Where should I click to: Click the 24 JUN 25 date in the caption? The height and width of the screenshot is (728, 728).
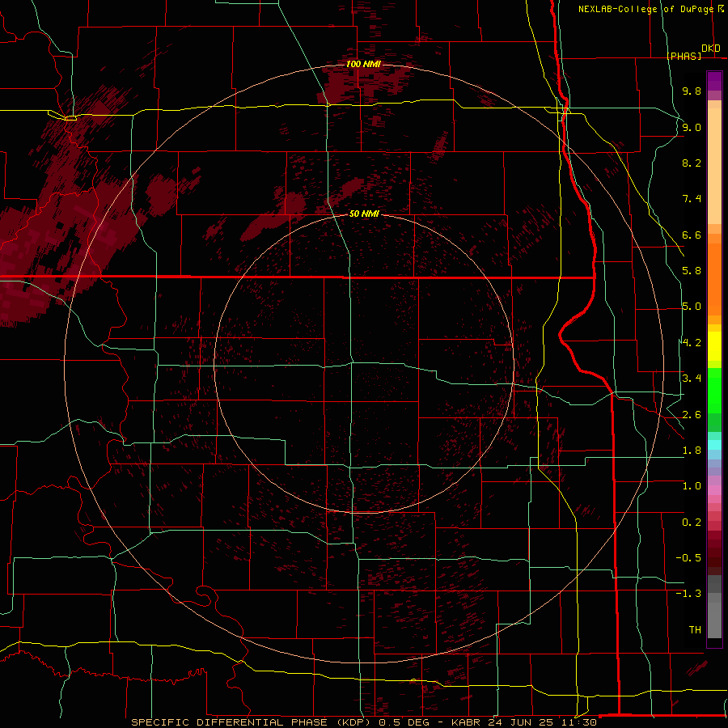click(519, 722)
